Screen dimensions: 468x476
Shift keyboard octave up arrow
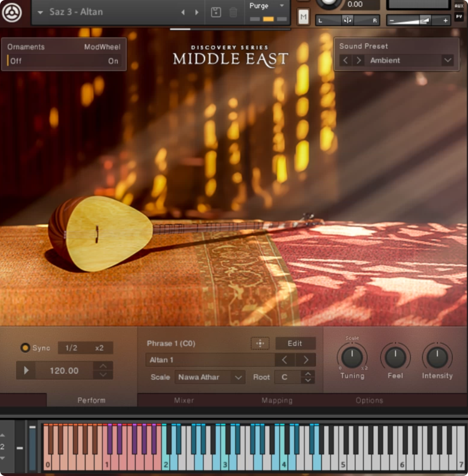[x=3, y=435]
